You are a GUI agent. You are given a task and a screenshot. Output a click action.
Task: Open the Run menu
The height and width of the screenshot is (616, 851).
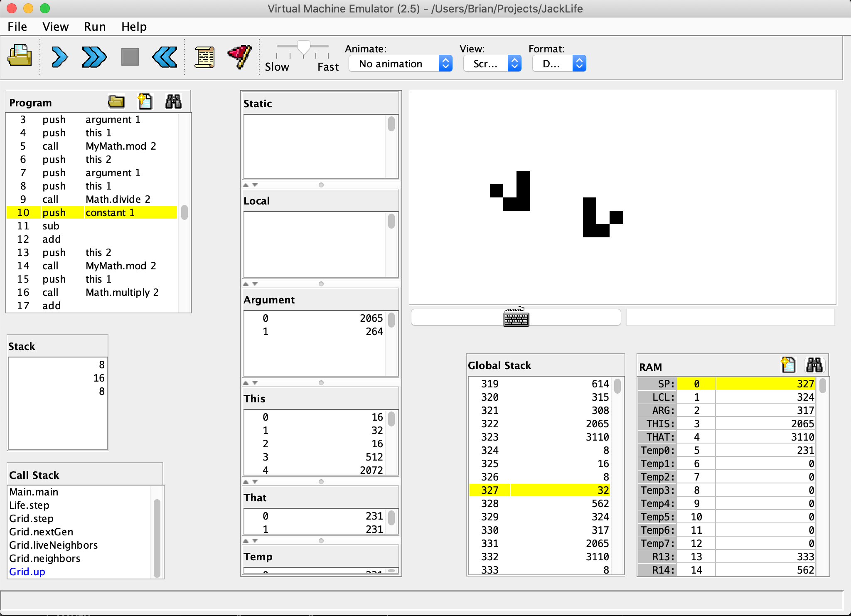tap(95, 27)
